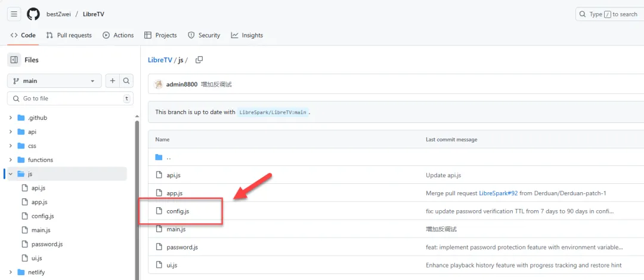Click LibreTV in the breadcrumb path
644x280 pixels.
(160, 60)
